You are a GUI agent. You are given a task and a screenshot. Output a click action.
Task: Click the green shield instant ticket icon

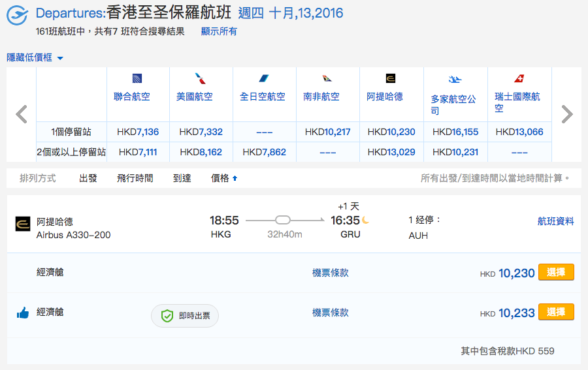(167, 316)
